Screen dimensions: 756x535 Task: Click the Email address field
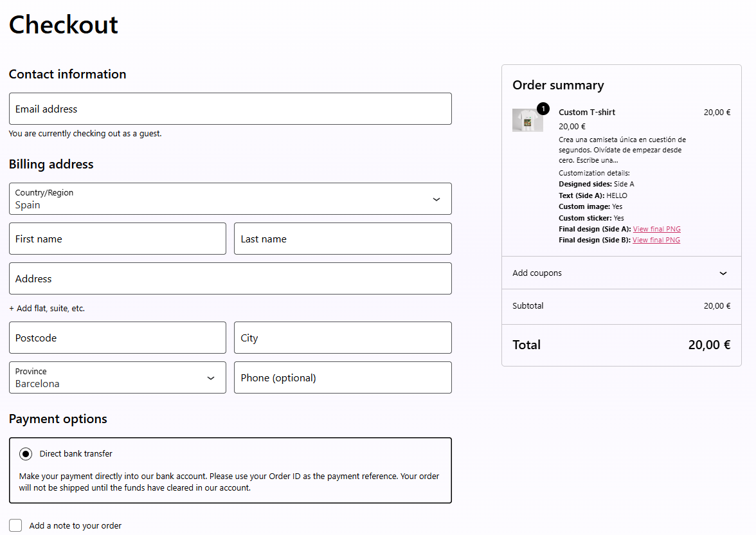230,109
